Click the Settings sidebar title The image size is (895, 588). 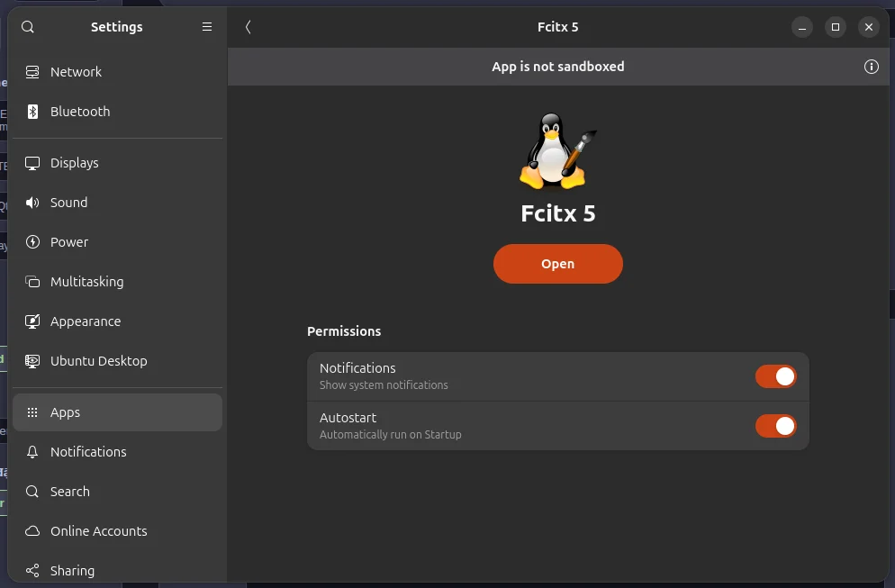116,27
